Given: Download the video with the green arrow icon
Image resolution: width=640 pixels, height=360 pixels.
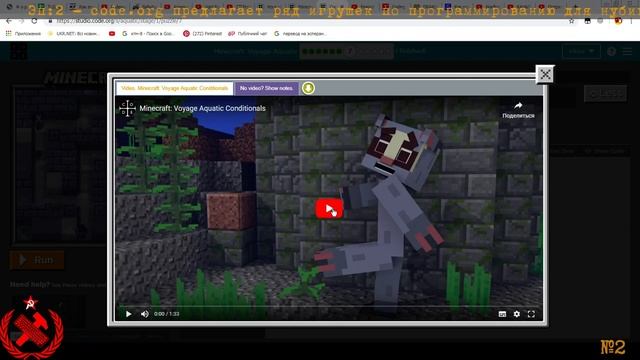Looking at the screenshot, I should 308,88.
